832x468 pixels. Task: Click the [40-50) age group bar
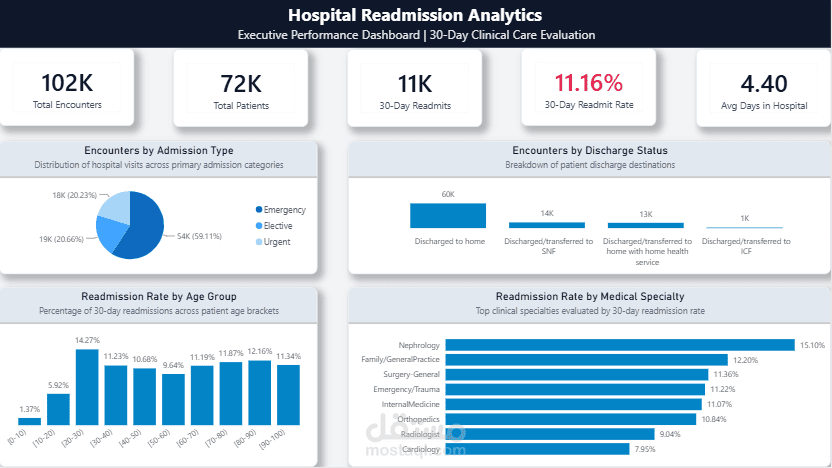click(144, 396)
